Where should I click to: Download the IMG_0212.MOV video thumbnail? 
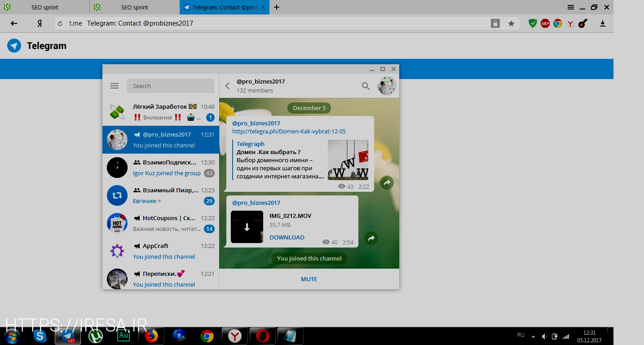pos(247,227)
